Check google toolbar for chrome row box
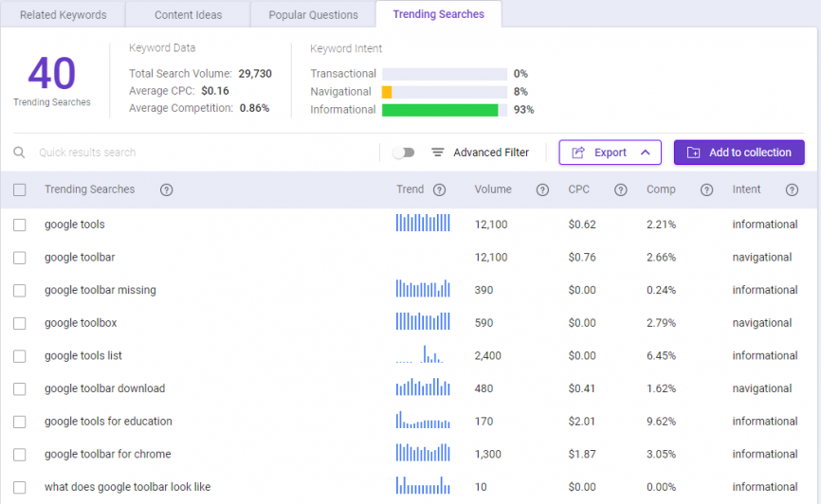821x504 pixels. (19, 455)
